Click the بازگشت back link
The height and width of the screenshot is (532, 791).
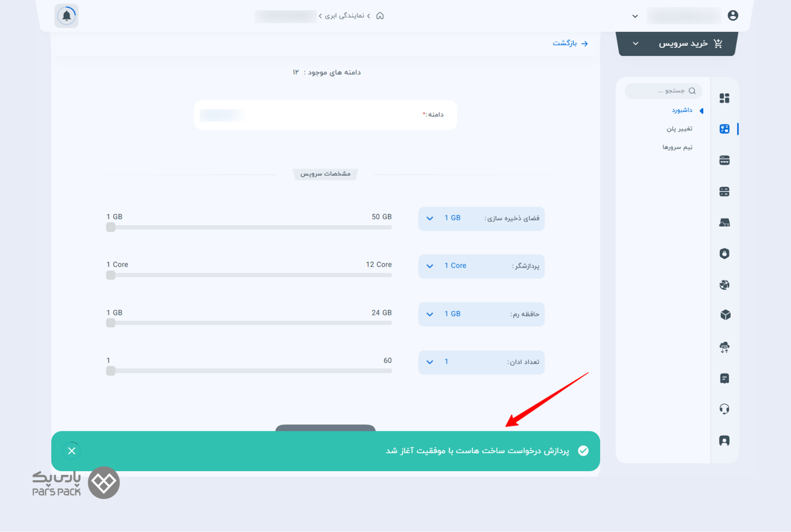click(x=570, y=43)
